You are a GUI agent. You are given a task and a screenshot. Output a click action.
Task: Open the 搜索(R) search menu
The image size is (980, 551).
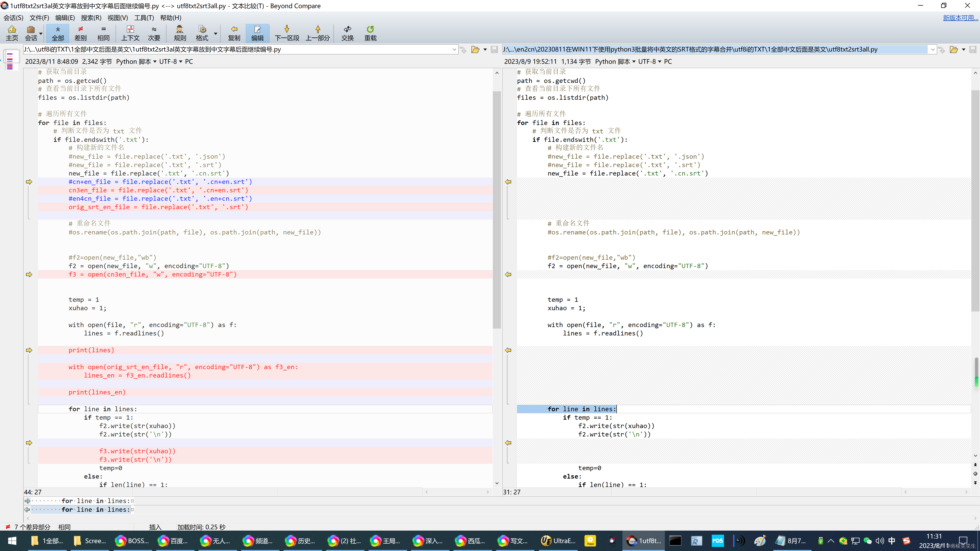coord(91,18)
